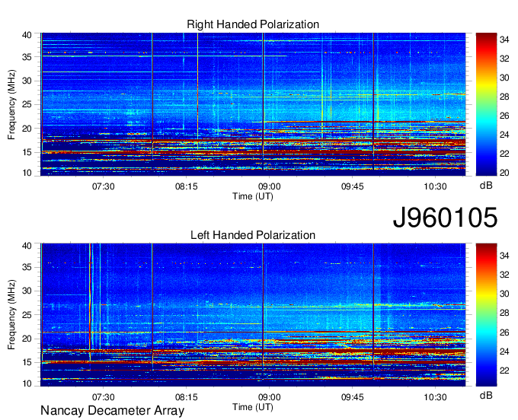Screen dimensions: 518x420
Task: Click the 32 value on upper color bar
Action: point(504,59)
